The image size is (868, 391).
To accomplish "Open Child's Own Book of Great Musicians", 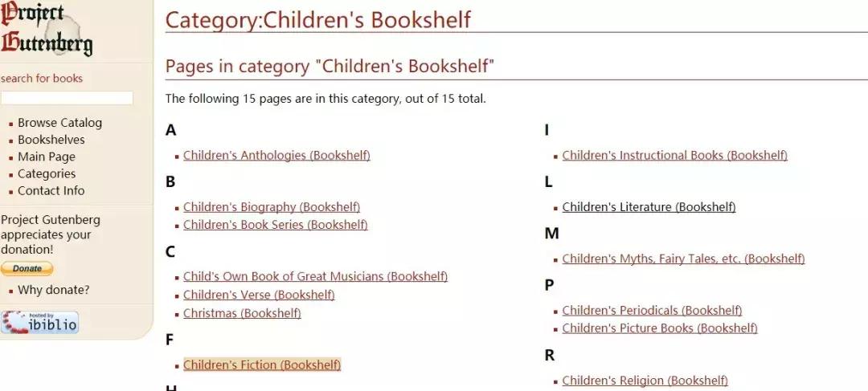I will tap(315, 276).
